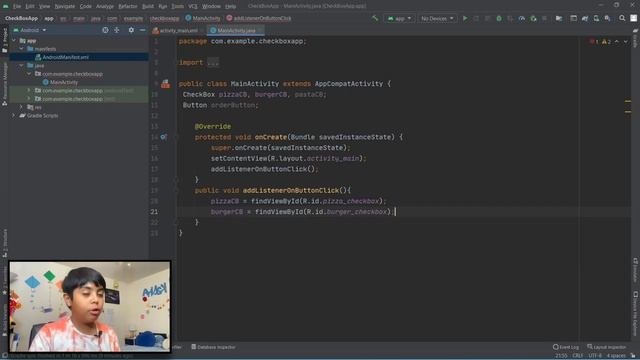Click addListenerOnButtonClick breadcrumb
640x360 pixels.
259,18
